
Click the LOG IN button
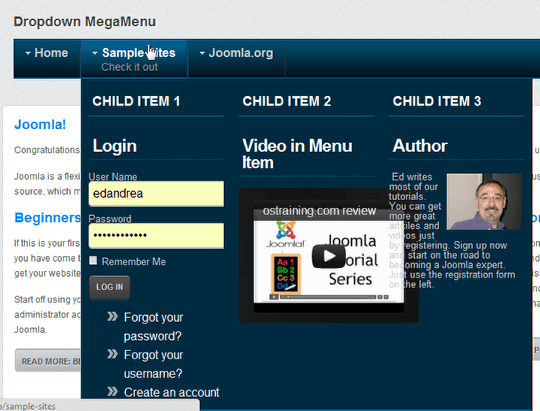pos(110,287)
